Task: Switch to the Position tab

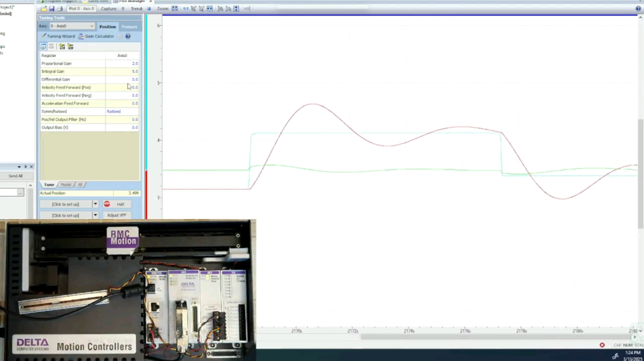Action: [108, 27]
